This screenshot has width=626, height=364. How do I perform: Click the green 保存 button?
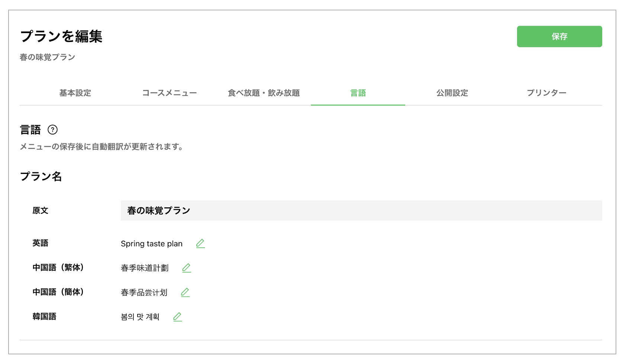point(559,36)
